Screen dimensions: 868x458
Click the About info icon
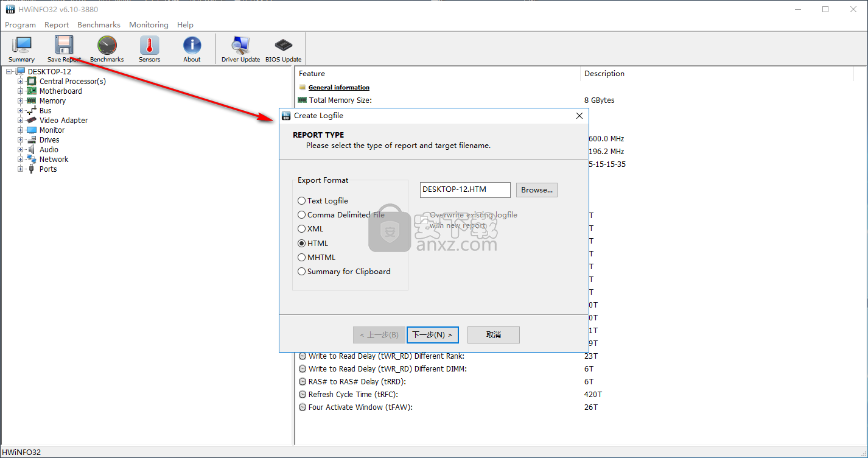(x=192, y=46)
